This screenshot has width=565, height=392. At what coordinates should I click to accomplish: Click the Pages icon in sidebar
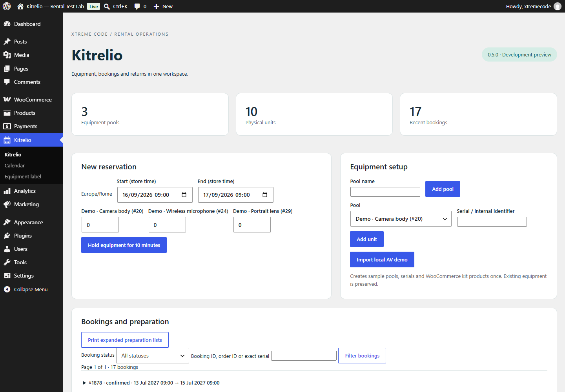[x=7, y=69]
